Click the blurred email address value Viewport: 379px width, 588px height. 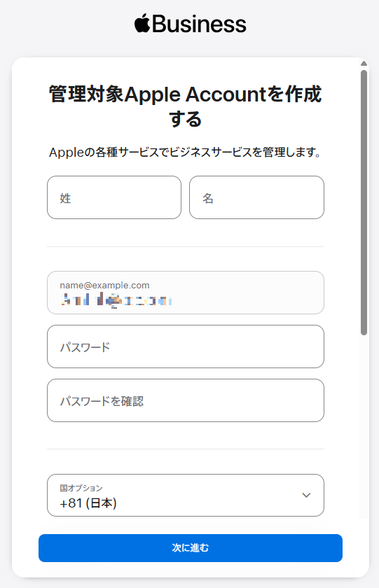(x=116, y=300)
